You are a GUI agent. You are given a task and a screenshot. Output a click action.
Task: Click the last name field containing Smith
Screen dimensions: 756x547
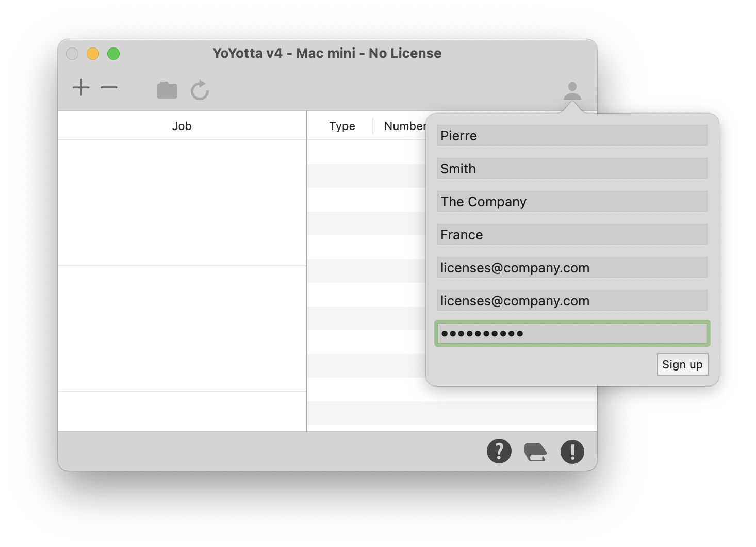coord(572,168)
